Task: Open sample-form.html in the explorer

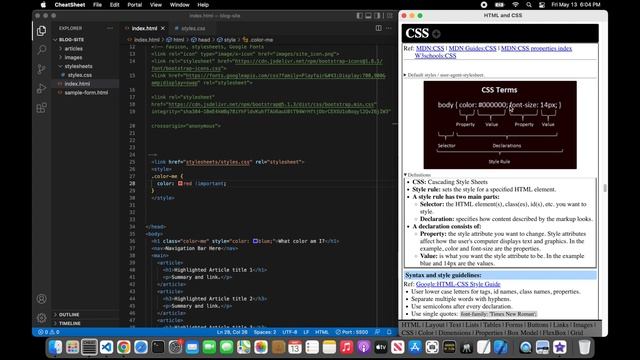Action: [x=86, y=93]
